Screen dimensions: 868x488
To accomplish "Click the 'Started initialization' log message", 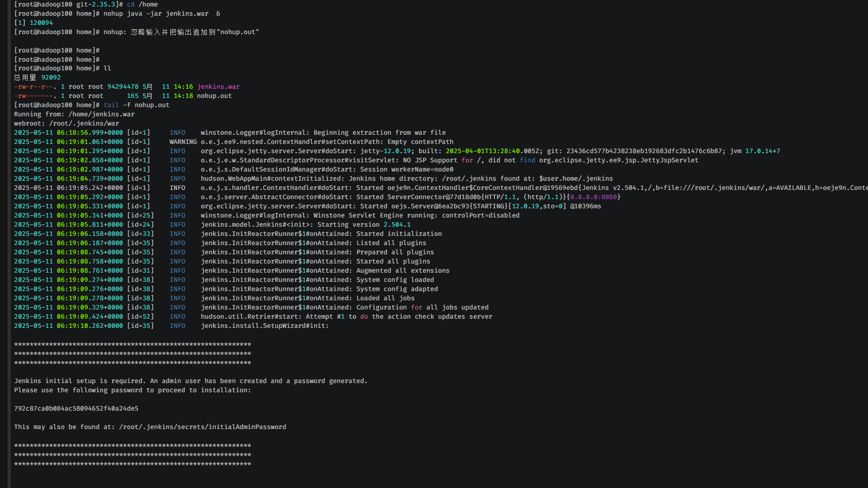I will 399,234.
